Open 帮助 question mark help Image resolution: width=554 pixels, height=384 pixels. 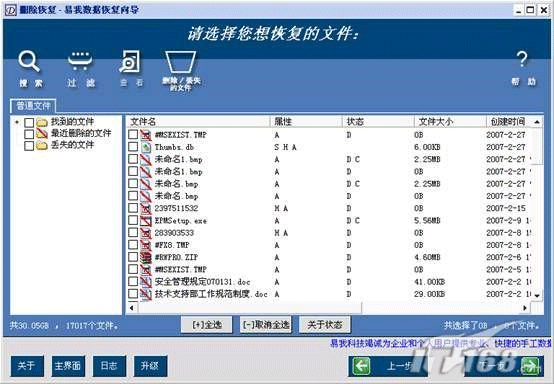point(522,59)
